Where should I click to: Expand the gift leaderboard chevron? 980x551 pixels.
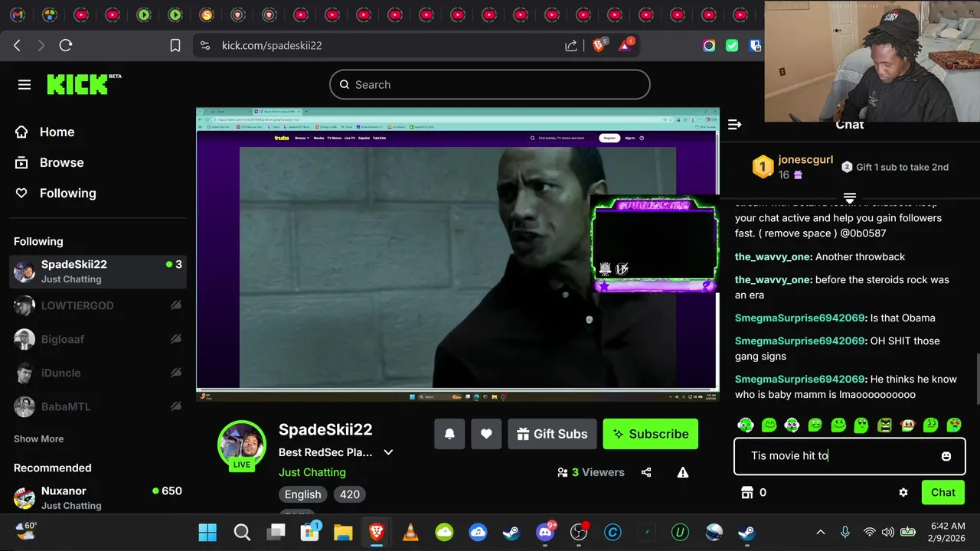[x=849, y=197]
